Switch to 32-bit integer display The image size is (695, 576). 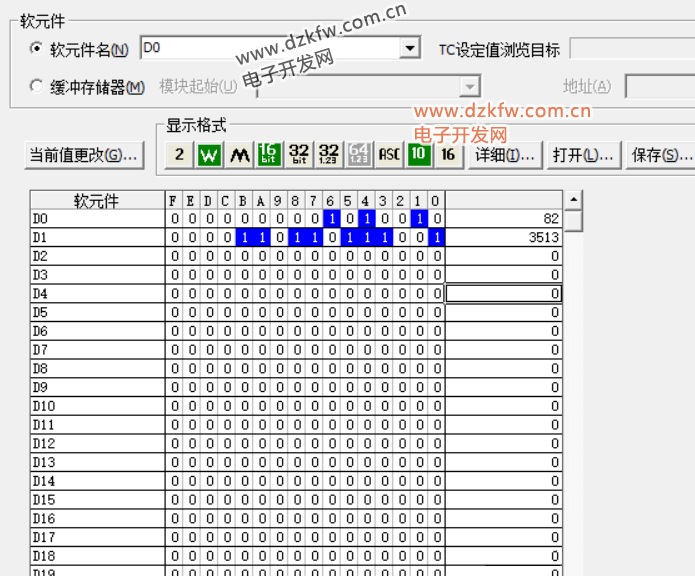pyautogui.click(x=299, y=154)
